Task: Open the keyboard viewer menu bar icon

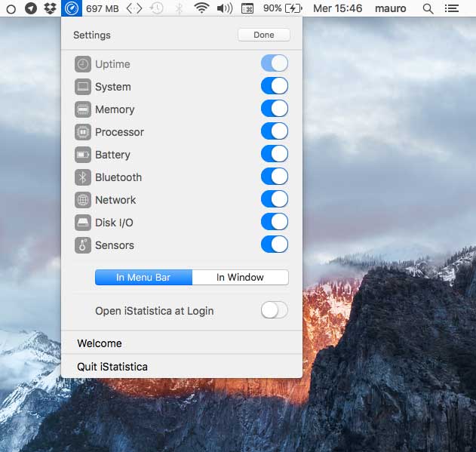Action: [247, 8]
